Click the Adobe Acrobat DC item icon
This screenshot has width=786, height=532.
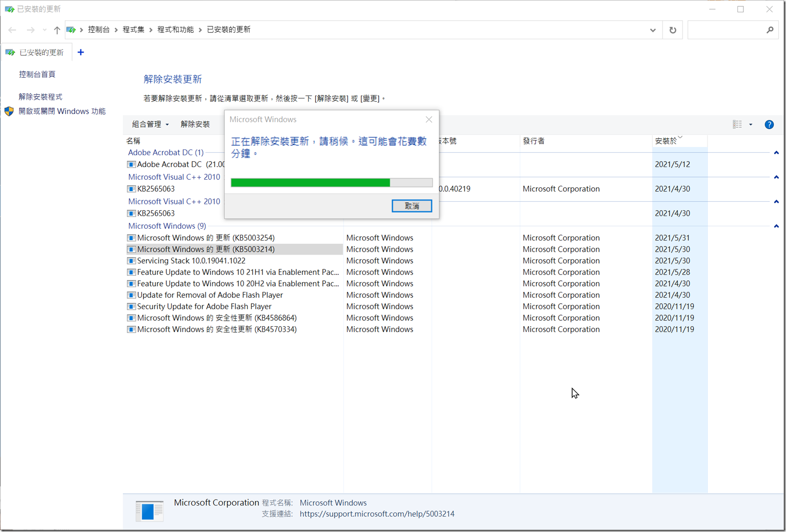(131, 164)
